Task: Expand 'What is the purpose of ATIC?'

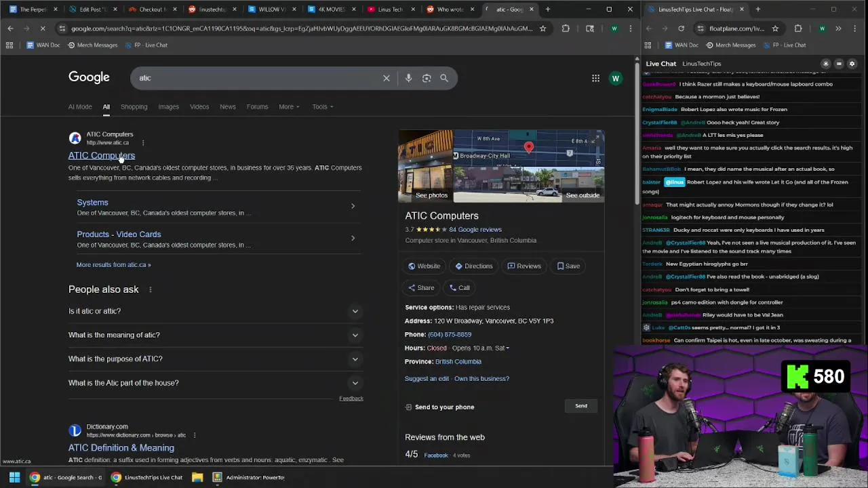Action: (216, 359)
